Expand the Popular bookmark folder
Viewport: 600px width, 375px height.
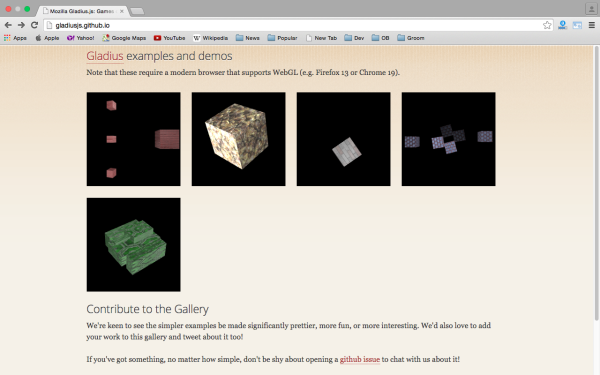point(282,38)
